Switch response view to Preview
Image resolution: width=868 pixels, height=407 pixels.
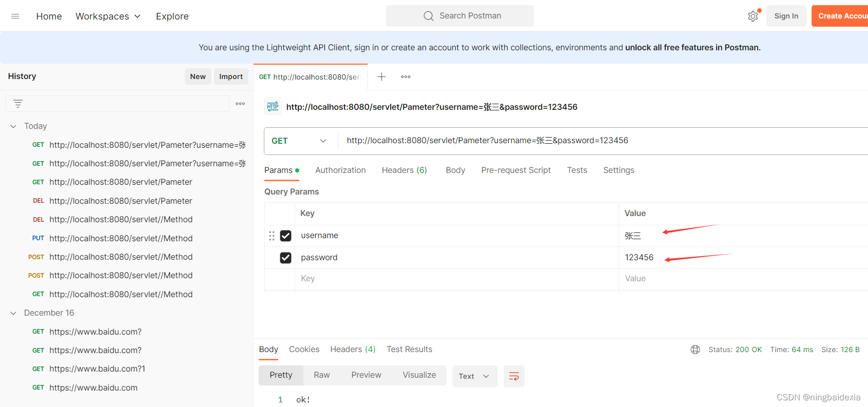pyautogui.click(x=366, y=375)
